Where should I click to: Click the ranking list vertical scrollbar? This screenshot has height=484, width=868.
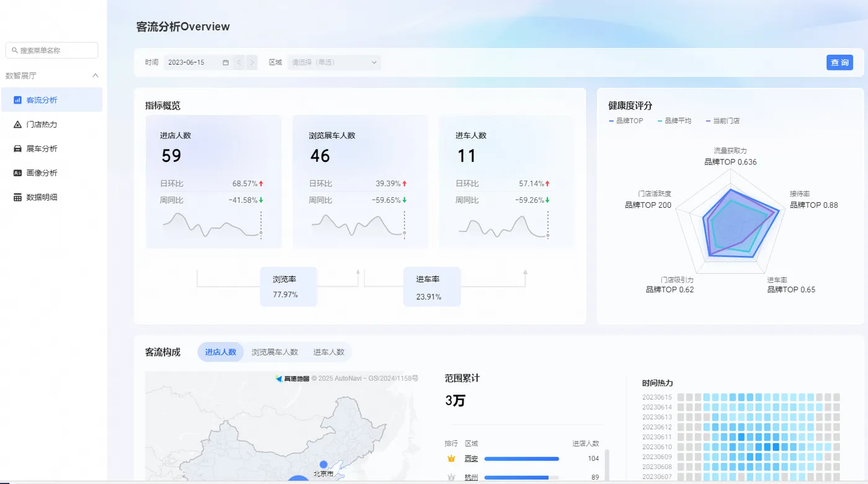click(x=606, y=466)
